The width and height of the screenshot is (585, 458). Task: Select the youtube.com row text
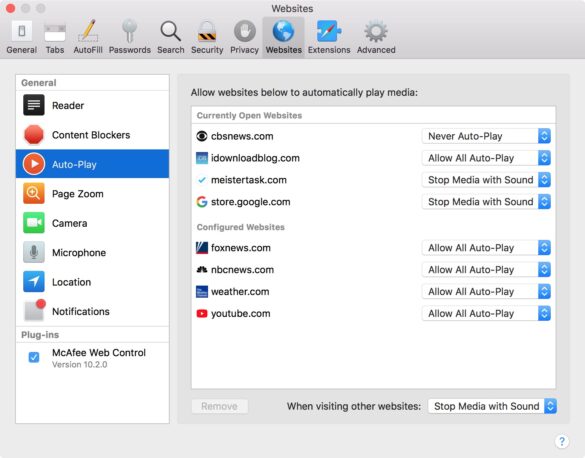241,314
